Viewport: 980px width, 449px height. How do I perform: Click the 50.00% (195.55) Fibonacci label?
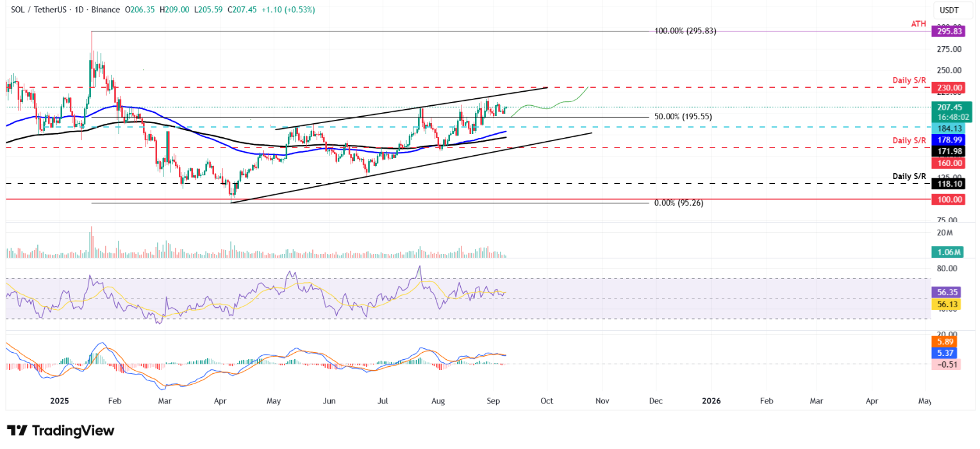(x=683, y=117)
